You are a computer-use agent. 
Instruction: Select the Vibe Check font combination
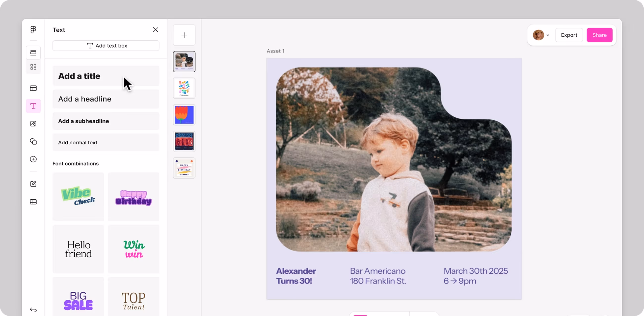(x=78, y=196)
